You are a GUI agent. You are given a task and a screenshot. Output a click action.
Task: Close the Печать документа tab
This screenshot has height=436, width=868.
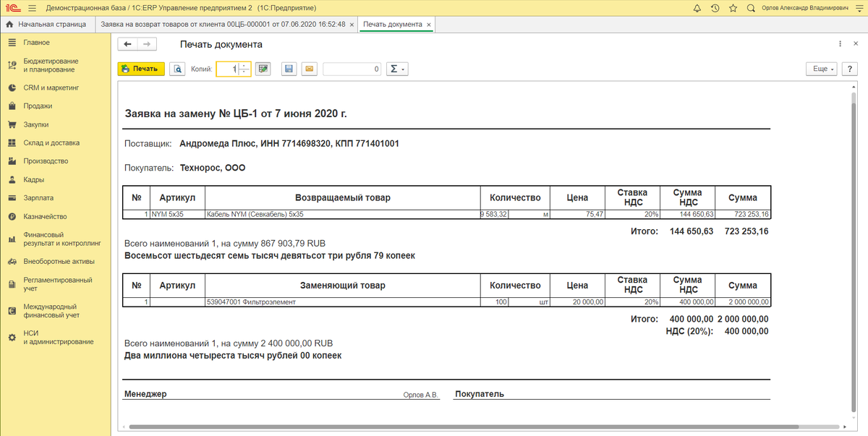coord(429,25)
